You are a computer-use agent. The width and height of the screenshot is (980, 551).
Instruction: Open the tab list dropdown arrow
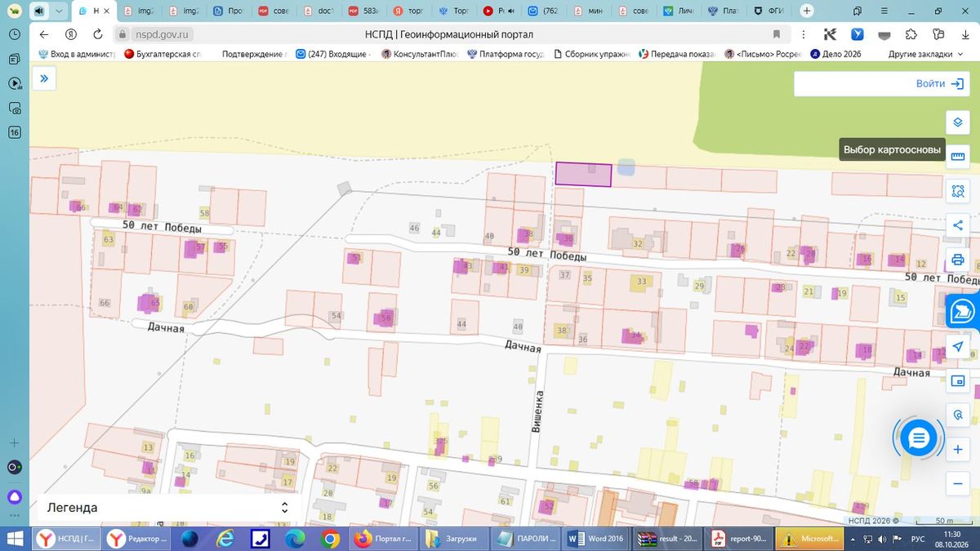(59, 11)
